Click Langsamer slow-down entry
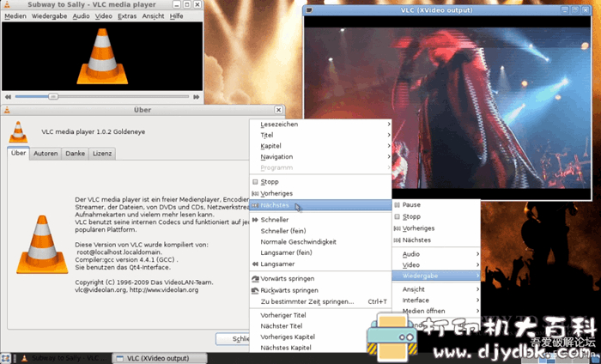Image resolution: width=601 pixels, height=364 pixels. 320,264
